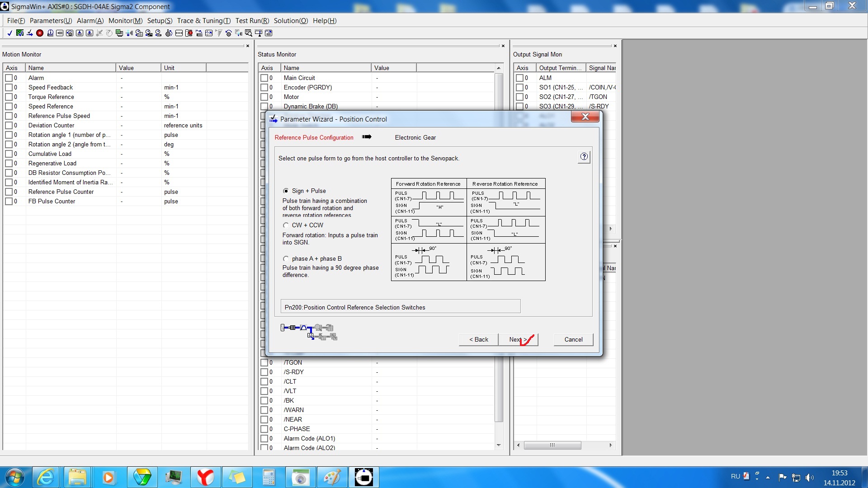Click the Back button in wizard
Viewport: 868px width, 488px height.
[478, 339]
